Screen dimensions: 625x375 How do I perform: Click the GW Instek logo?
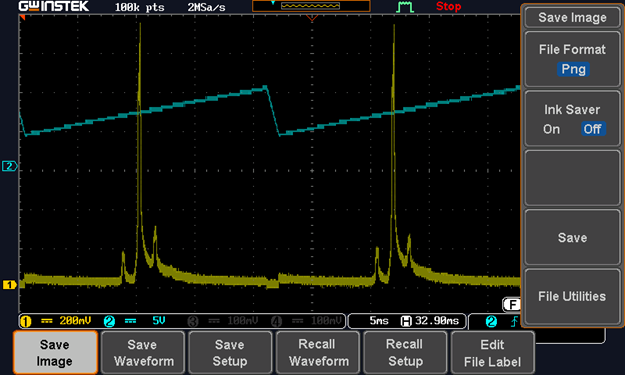coord(54,6)
